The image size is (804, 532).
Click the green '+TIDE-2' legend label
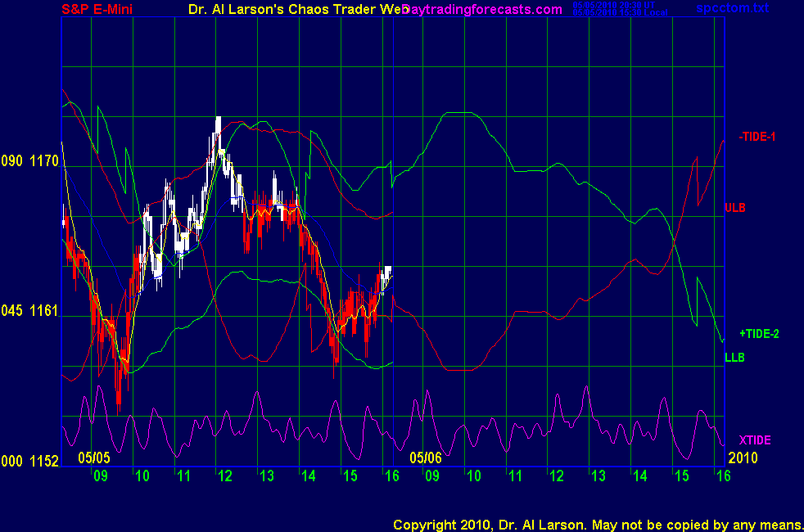pyautogui.click(x=759, y=334)
